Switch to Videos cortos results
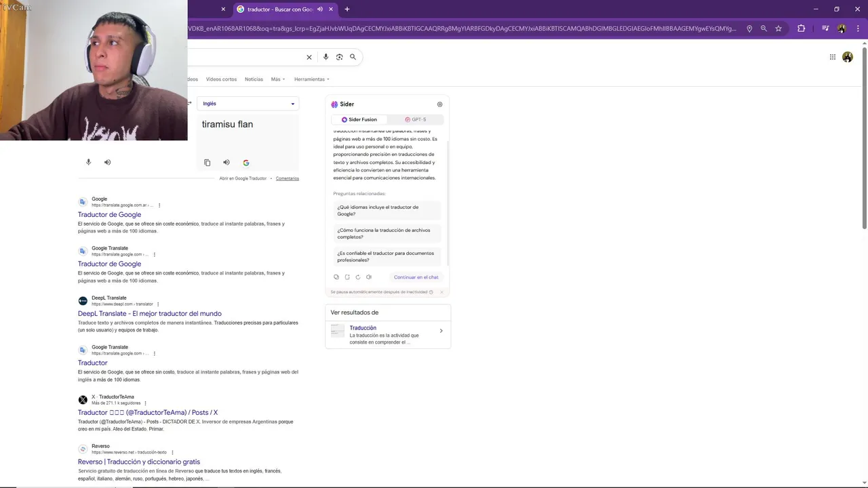 pyautogui.click(x=221, y=79)
